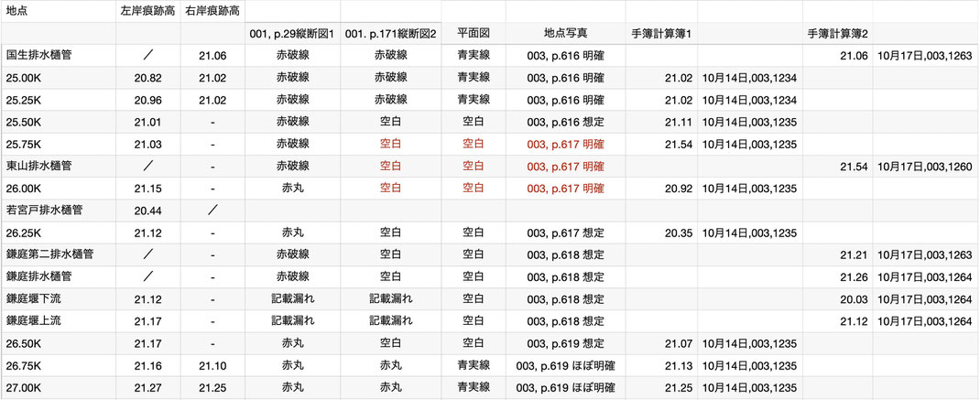Select the 国生排水樋管 row label
This screenshot has height=400, width=980.
point(38,55)
